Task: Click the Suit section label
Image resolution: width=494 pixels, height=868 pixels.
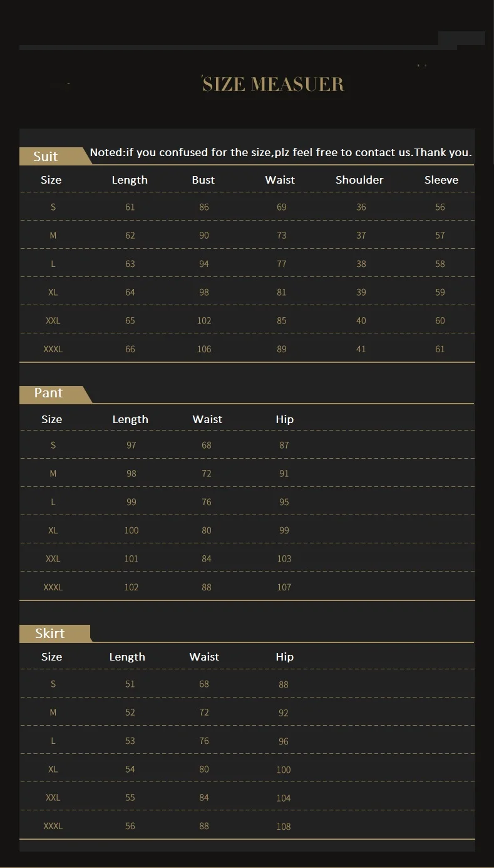Action: click(x=46, y=156)
